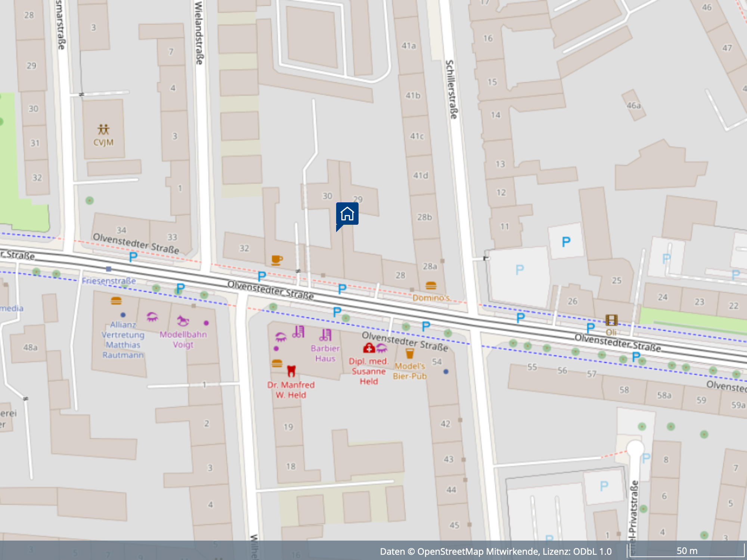Click building number 41c on Schillerstraße
Screen dimensions: 747x560
(417, 136)
